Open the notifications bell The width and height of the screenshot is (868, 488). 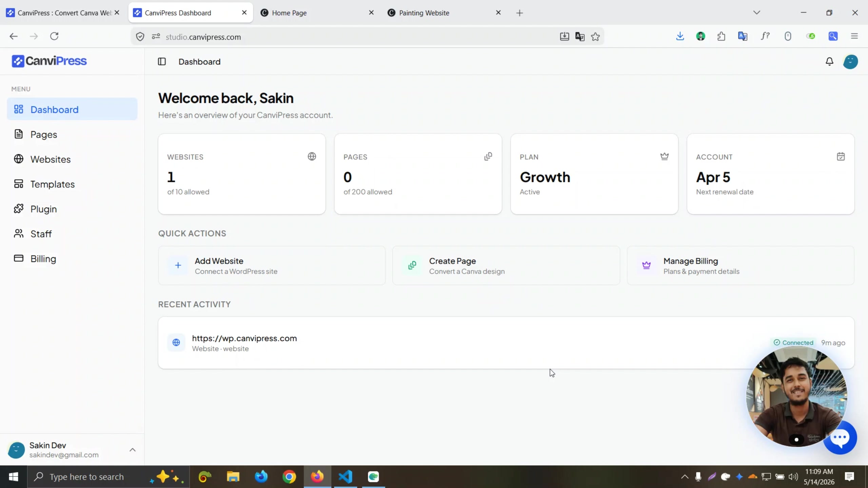coord(829,62)
